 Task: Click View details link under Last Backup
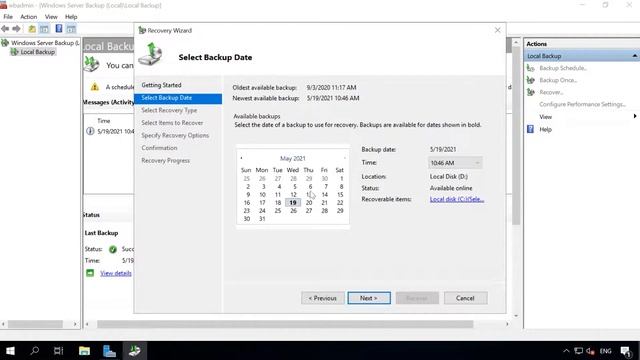tap(116, 273)
